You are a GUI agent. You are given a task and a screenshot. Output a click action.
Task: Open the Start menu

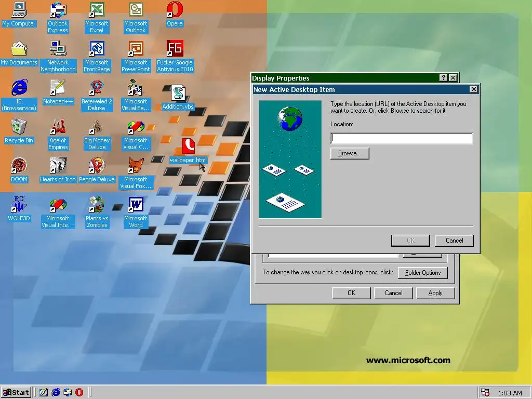16,393
